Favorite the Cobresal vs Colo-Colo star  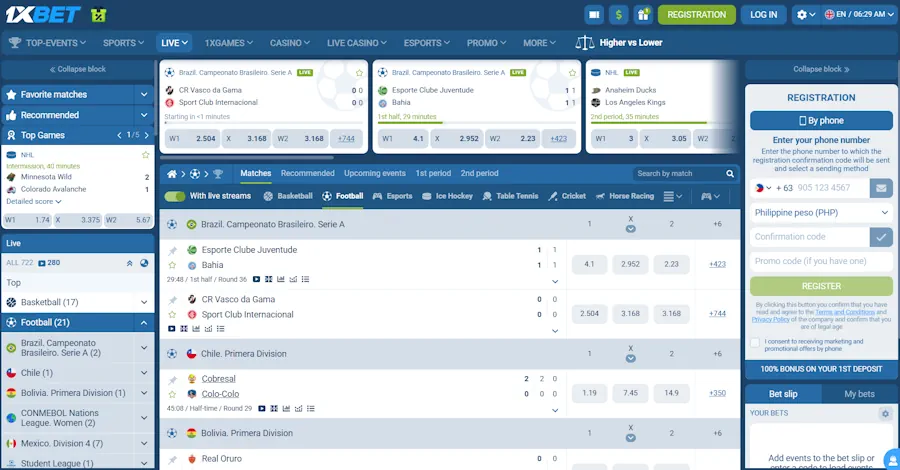[172, 394]
